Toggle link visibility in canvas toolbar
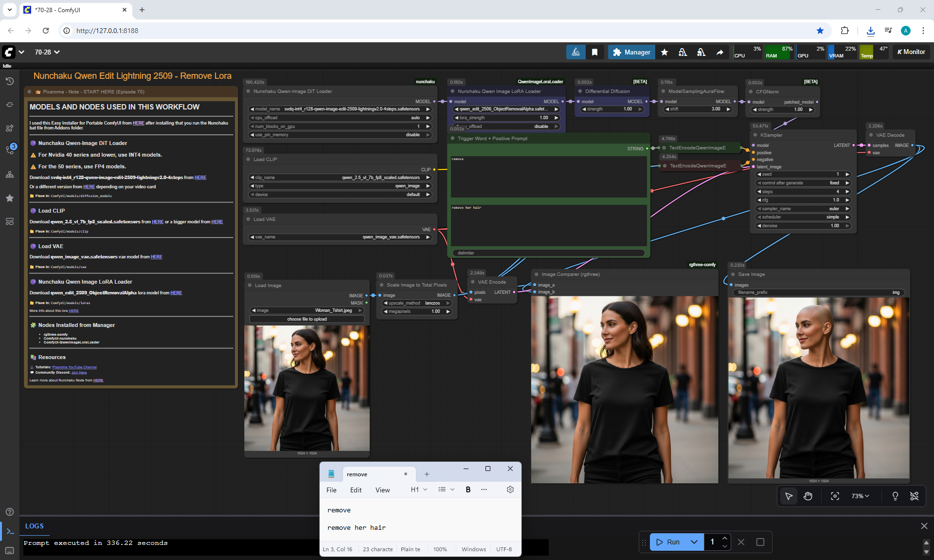 click(915, 496)
